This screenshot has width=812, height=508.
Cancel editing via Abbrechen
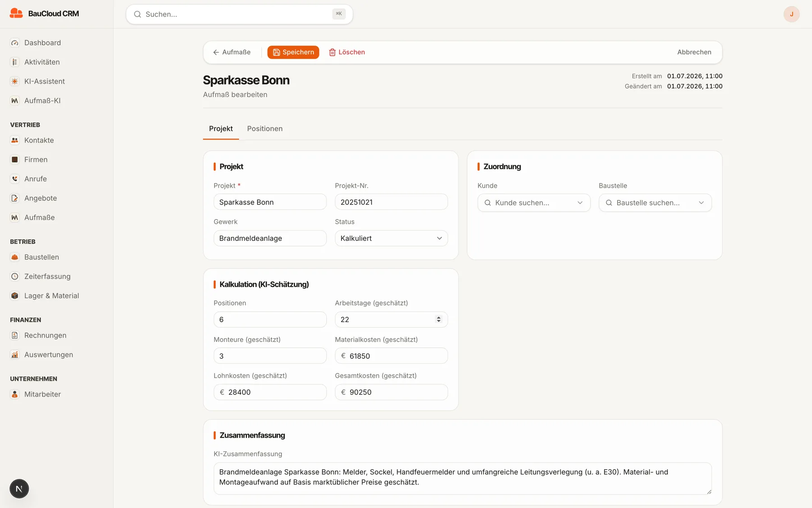[x=694, y=52]
